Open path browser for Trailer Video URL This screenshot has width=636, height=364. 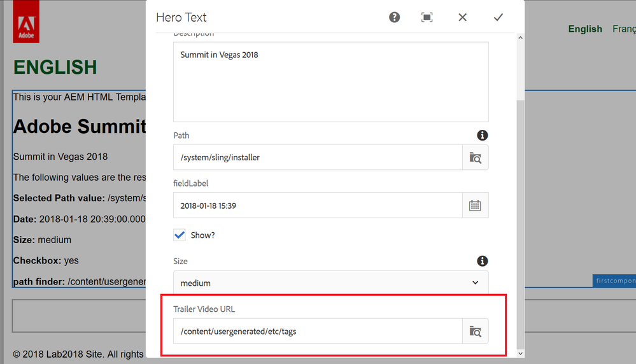(x=475, y=331)
